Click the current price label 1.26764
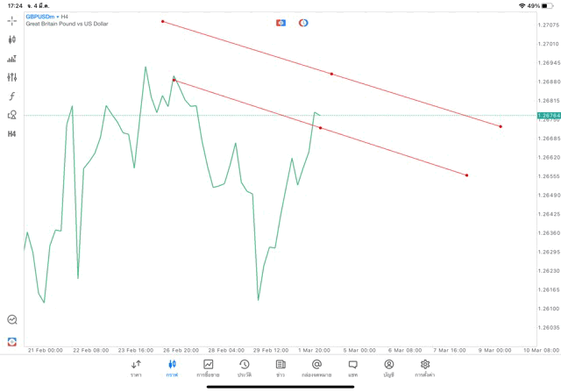 click(549, 115)
